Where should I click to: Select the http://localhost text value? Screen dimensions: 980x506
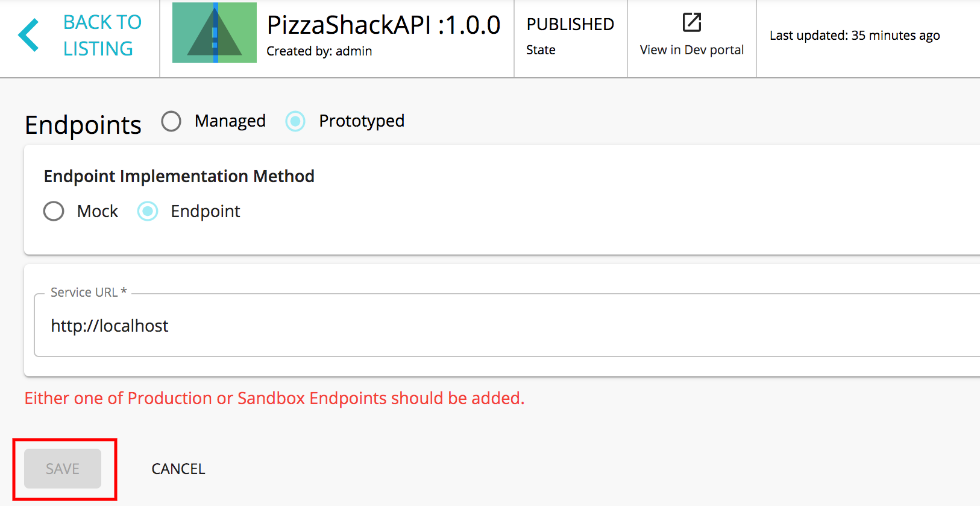coord(110,326)
